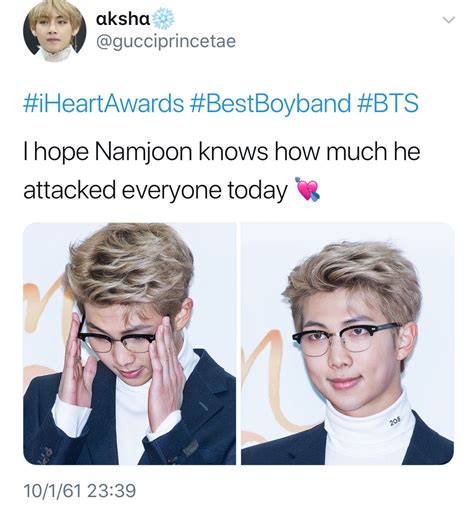Image resolution: width=474 pixels, height=509 pixels.
Task: Click the date 10/1/61 below photos
Action: click(52, 491)
